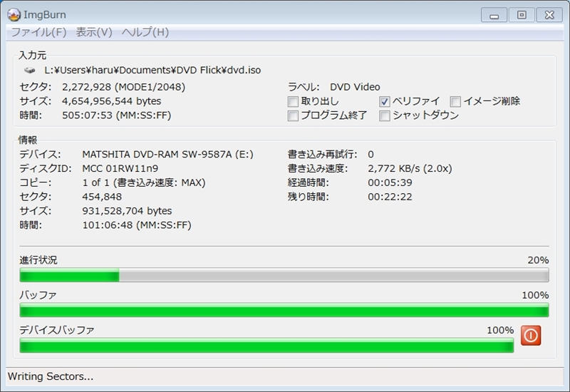Click the write retries value 0
Image resolution: width=570 pixels, height=392 pixels.
click(x=370, y=154)
